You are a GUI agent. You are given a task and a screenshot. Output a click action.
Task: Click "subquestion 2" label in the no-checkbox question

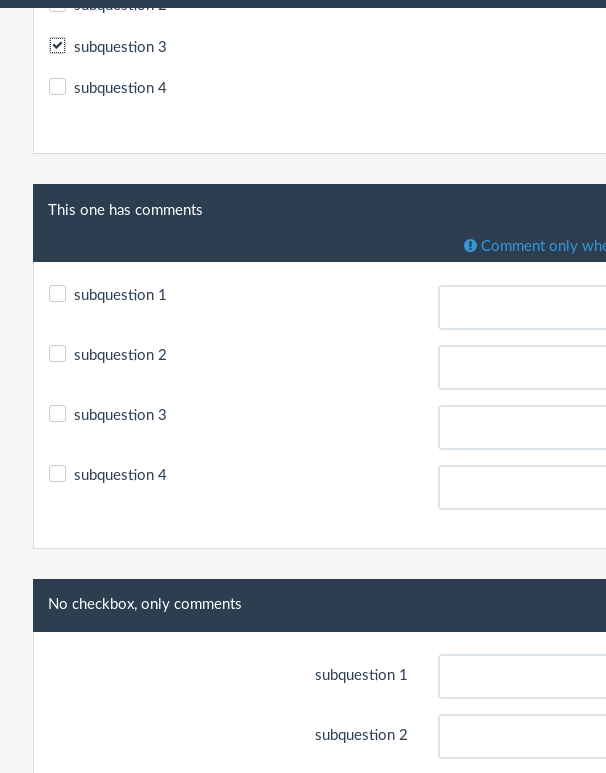pyautogui.click(x=361, y=735)
